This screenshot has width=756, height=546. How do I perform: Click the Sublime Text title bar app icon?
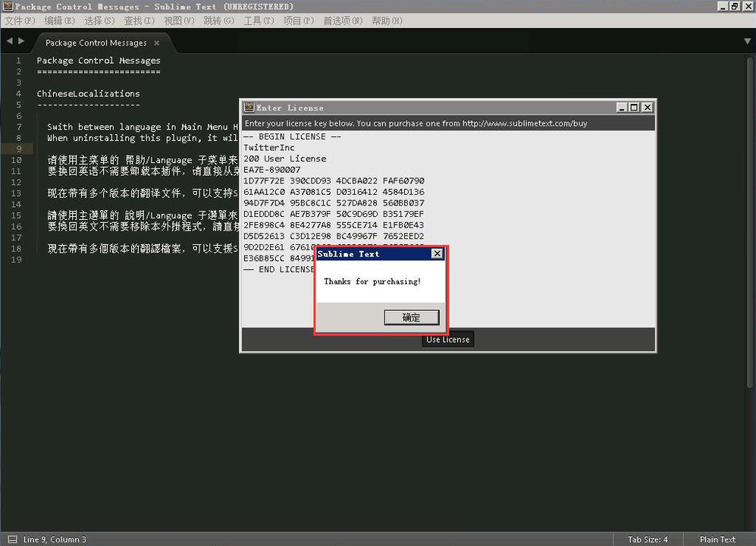point(8,6)
